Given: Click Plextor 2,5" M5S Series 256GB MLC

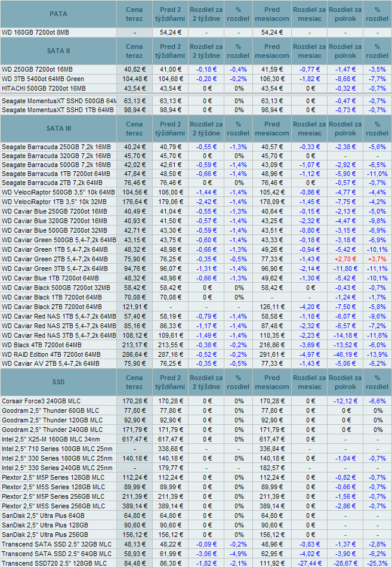Looking at the screenshot, I should pos(53,506).
